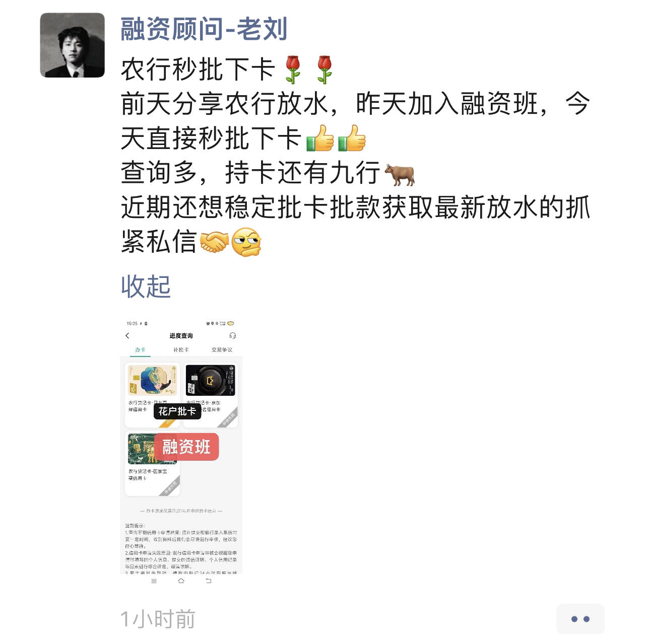This screenshot has width=647, height=644.
Task: Select the black 京东 credit card image
Action: coord(211,380)
